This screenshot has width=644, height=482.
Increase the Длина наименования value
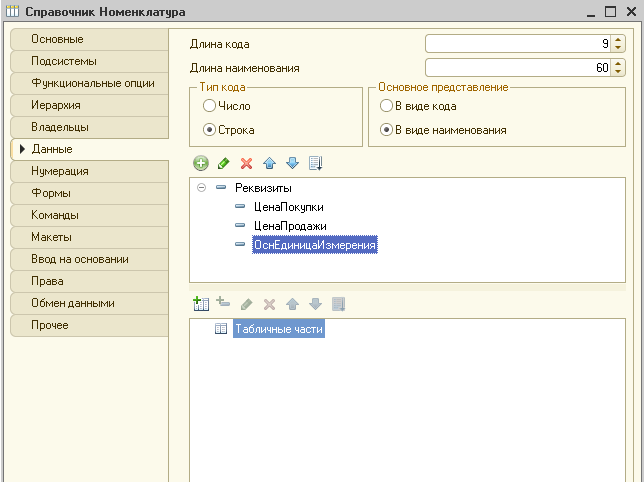pos(618,63)
